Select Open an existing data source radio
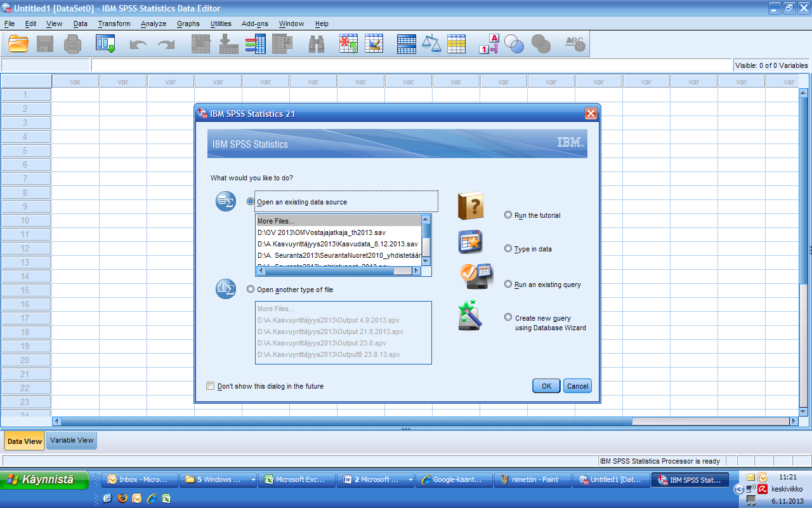This screenshot has width=812, height=508. [250, 201]
